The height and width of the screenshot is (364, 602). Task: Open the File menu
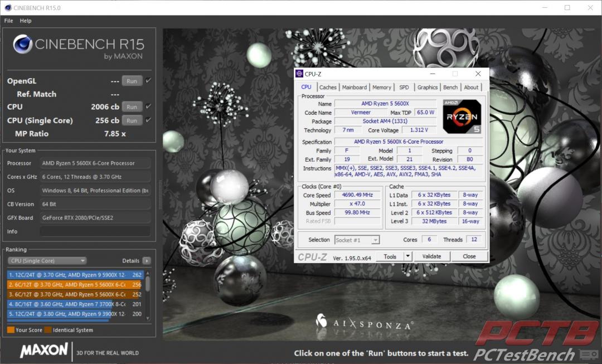[x=8, y=21]
